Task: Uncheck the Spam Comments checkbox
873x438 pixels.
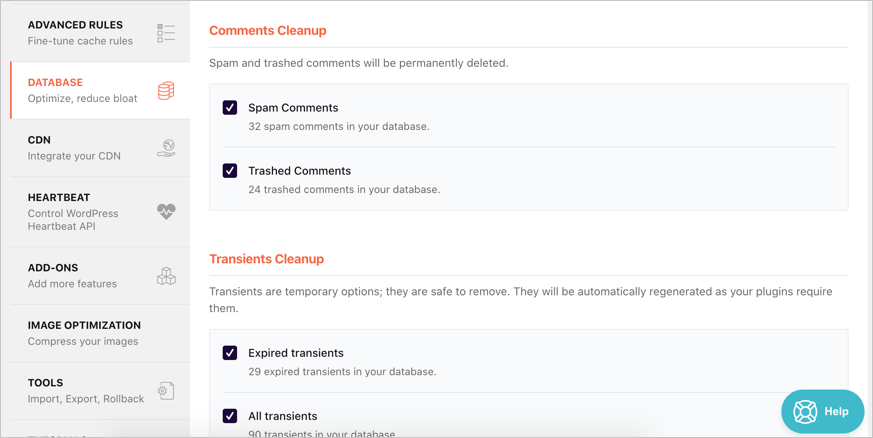Action: (x=230, y=108)
